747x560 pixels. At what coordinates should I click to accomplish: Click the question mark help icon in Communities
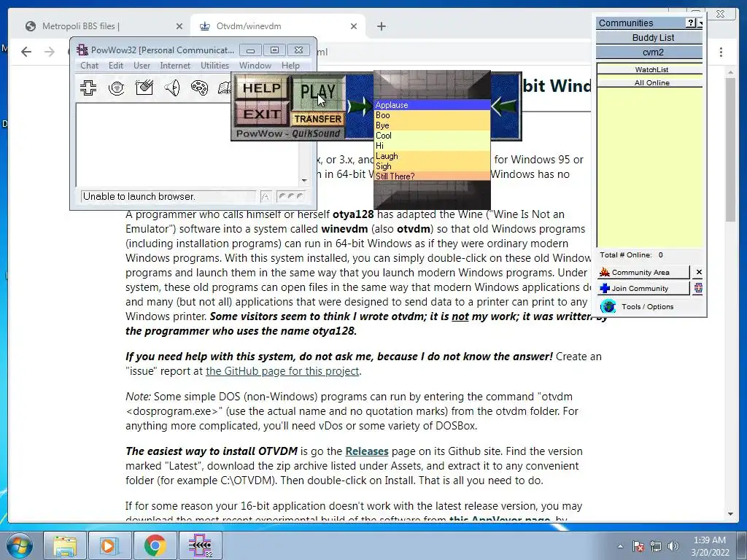(690, 23)
